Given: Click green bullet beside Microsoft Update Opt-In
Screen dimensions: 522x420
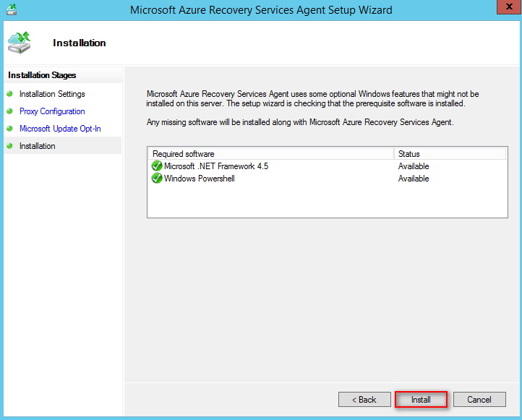Looking at the screenshot, I should coord(10,129).
